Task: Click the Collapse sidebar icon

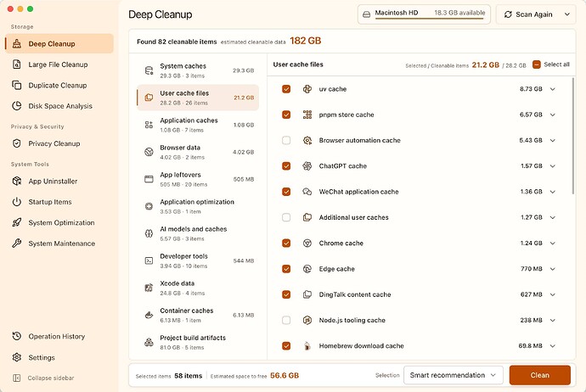Action: tap(17, 378)
